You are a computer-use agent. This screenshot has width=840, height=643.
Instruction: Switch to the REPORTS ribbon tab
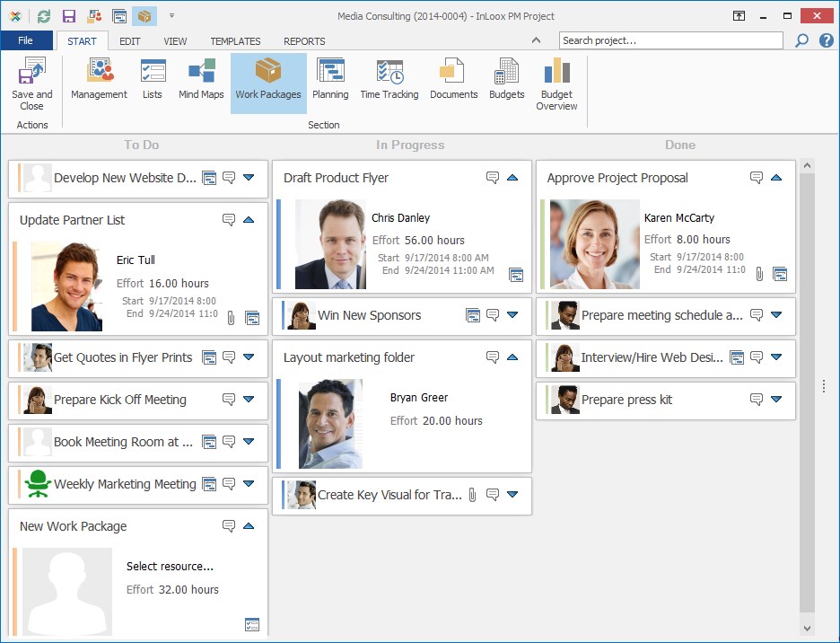click(304, 41)
